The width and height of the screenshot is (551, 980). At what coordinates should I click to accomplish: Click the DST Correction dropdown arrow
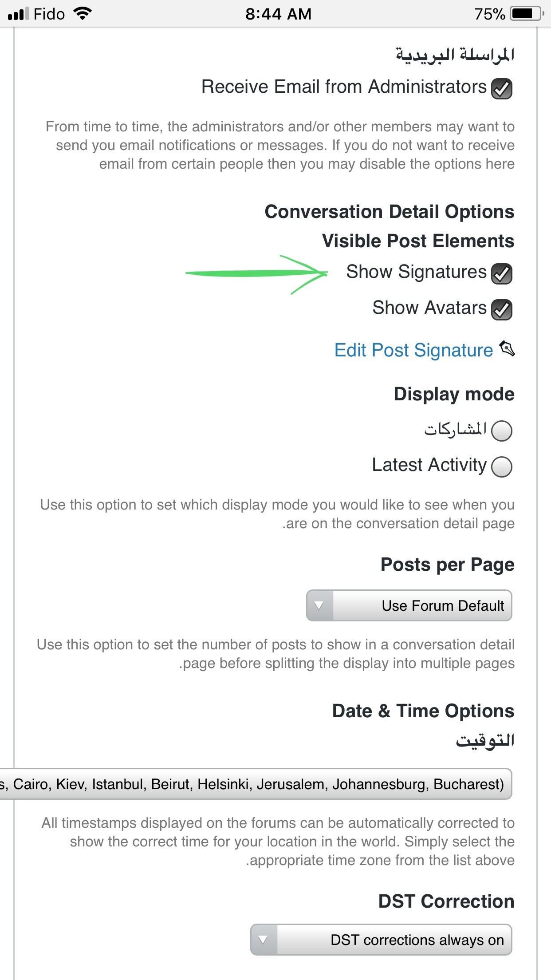(264, 940)
